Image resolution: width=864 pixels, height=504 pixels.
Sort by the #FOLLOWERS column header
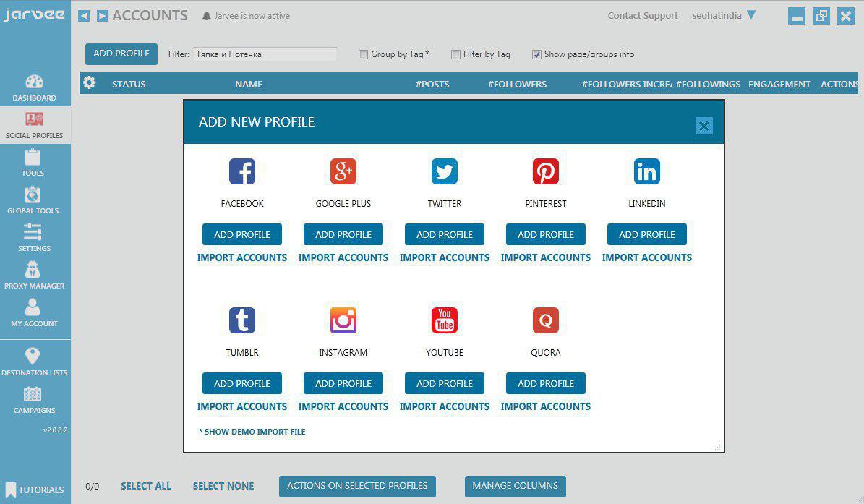click(517, 85)
